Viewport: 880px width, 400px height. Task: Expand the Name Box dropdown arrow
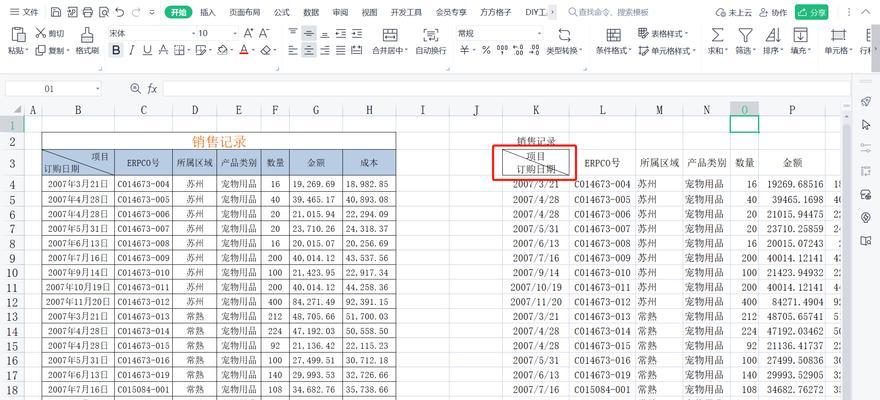98,89
